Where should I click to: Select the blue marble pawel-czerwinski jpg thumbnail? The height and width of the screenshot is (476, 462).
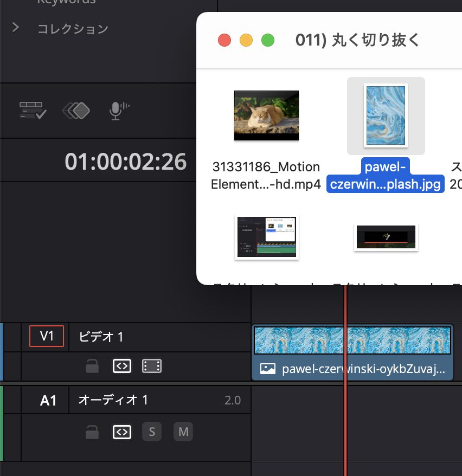(386, 115)
